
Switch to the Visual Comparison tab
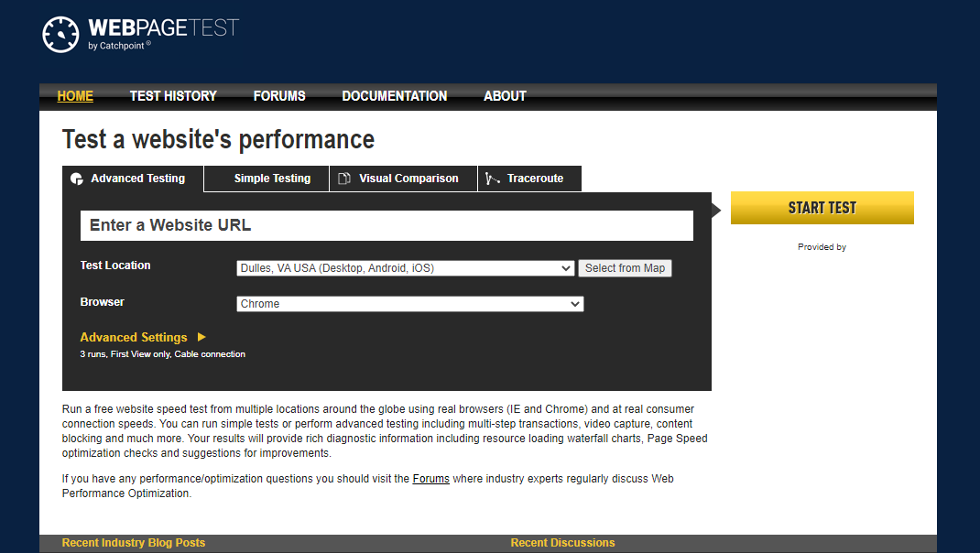tap(408, 179)
